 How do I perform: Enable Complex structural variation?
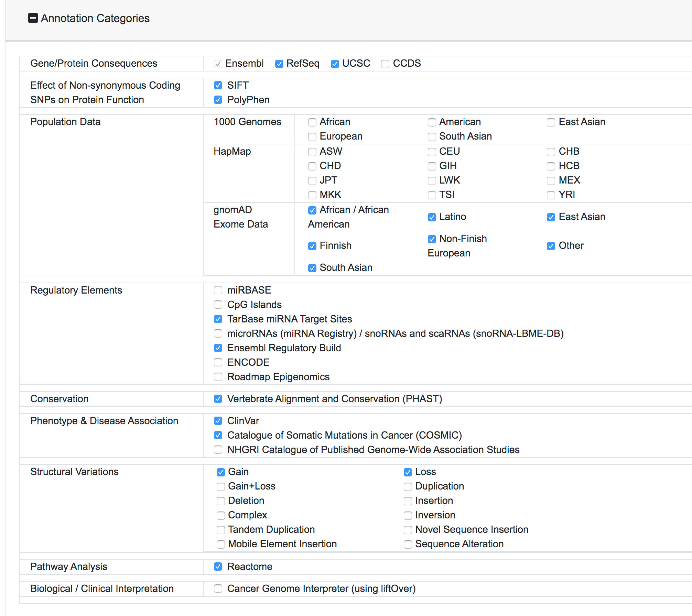[221, 516]
